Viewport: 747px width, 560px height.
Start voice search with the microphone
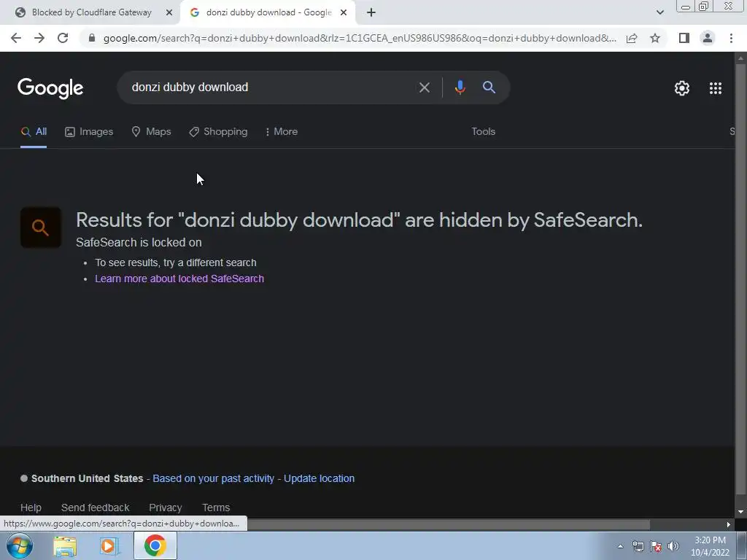(x=460, y=87)
